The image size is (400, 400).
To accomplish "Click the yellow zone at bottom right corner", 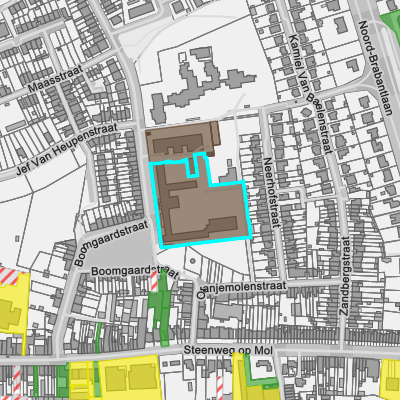I will (x=390, y=378).
